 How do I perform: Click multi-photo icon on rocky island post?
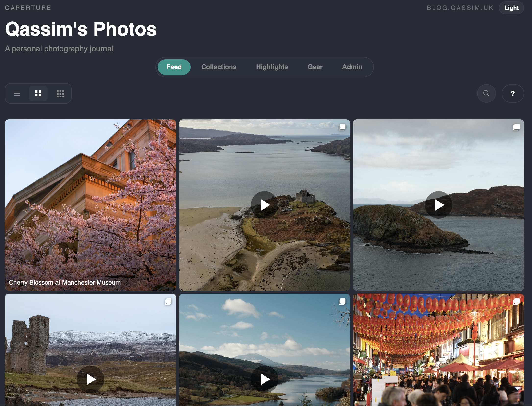tap(516, 127)
